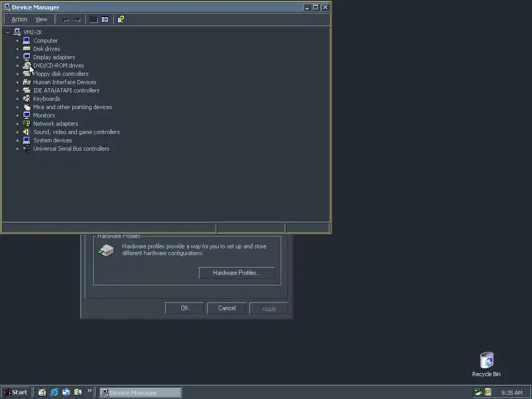Show more quick launch items via chevron

click(x=89, y=391)
